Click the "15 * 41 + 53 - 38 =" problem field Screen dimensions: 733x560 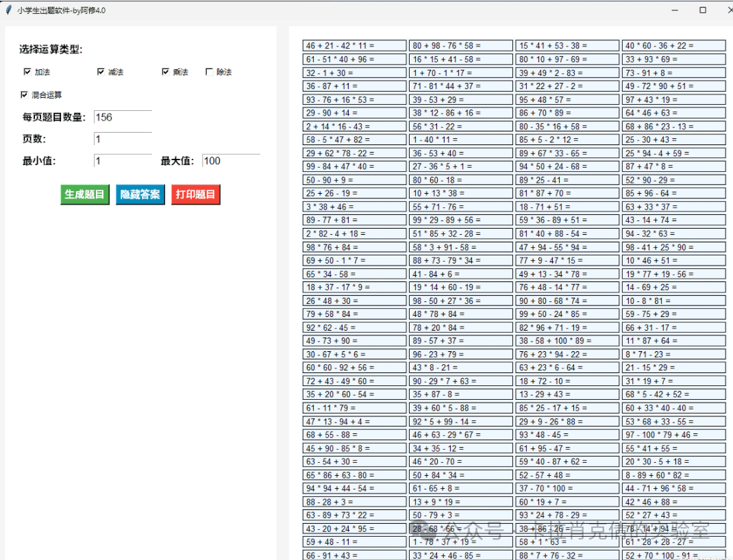click(x=567, y=46)
